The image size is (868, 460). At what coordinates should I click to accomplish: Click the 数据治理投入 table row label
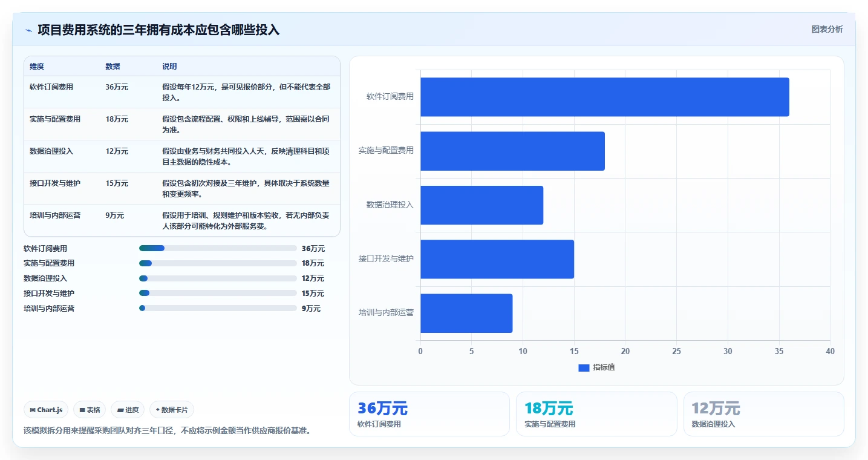click(x=51, y=151)
